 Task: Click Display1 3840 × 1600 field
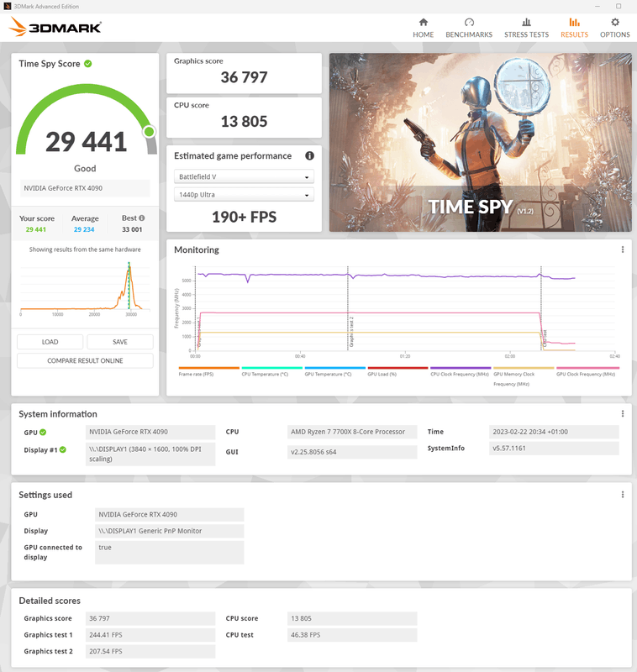coord(150,454)
